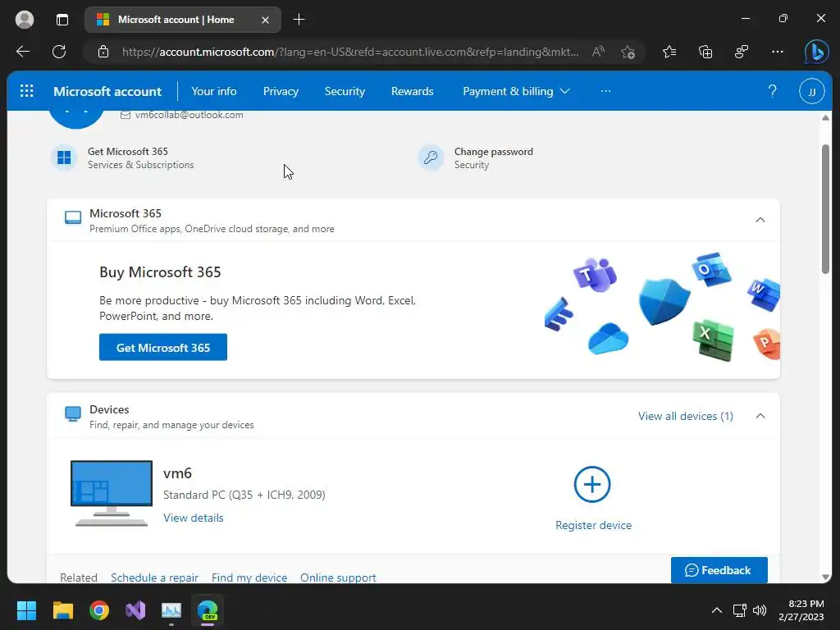Viewport: 840px width, 630px height.
Task: Open View details for vm6
Action: point(194,518)
